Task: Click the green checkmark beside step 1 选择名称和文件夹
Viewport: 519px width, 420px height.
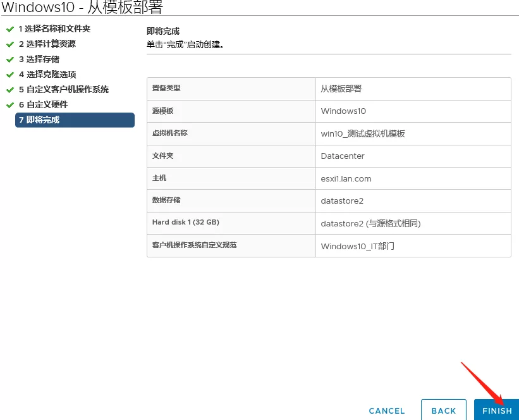Action: pyautogui.click(x=9, y=29)
